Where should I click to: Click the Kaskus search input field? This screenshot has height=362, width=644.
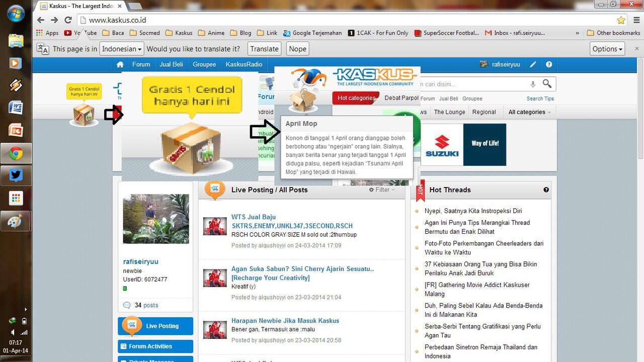(x=474, y=84)
